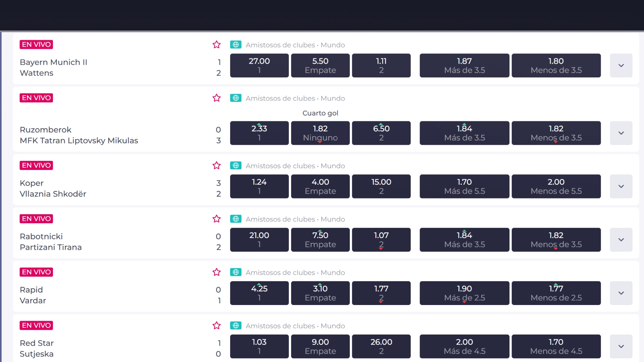This screenshot has width=644, height=362.
Task: Expand more markets for Ruzomberok match
Action: [x=621, y=133]
